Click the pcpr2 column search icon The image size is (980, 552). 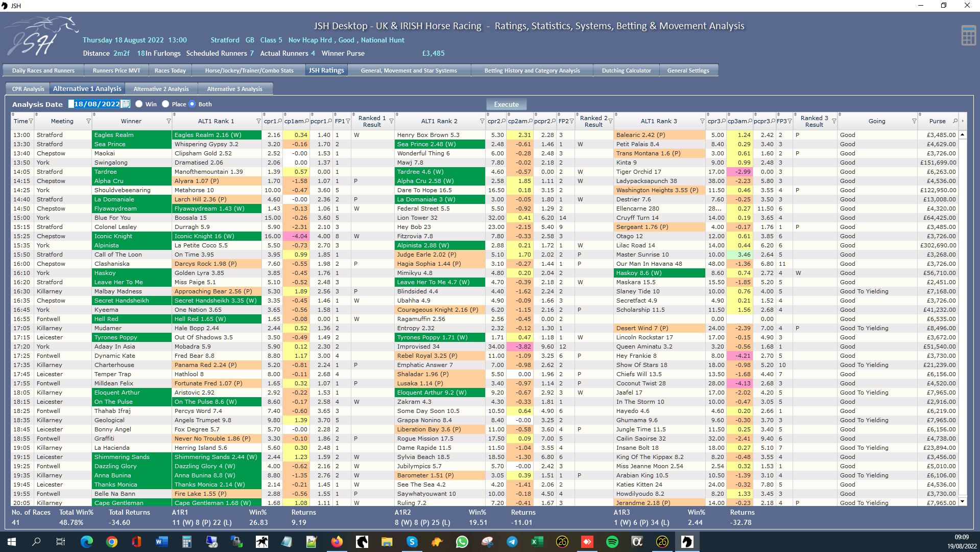pos(554,121)
